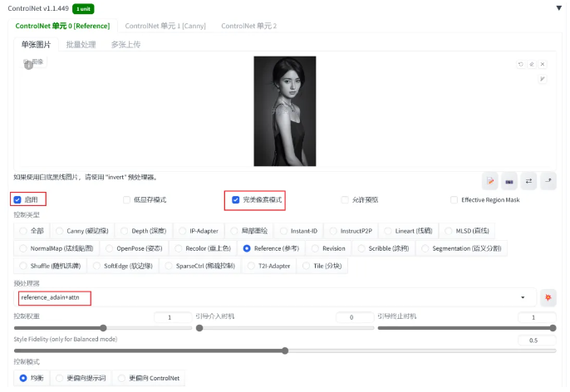Viewport: 570px width, 392px height.
Task: Select SparseCtrl (稀疏控制) control type
Action: [x=200, y=266]
